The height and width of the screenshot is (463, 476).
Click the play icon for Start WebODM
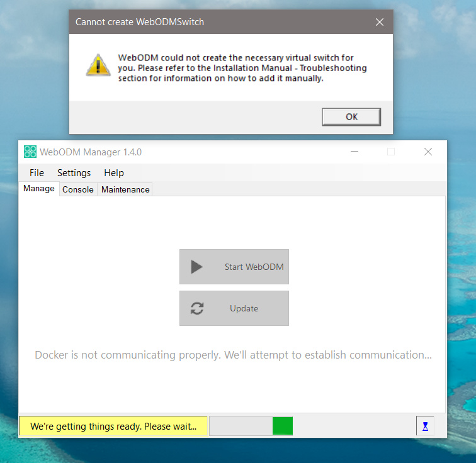[x=196, y=267]
